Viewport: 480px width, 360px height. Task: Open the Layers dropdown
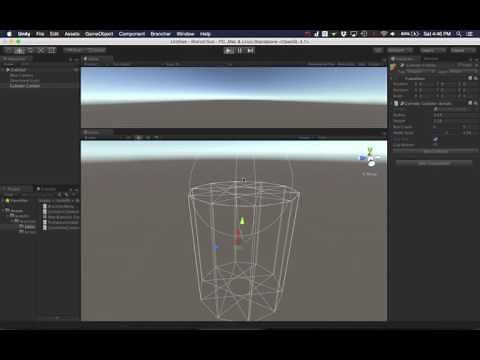pos(432,50)
